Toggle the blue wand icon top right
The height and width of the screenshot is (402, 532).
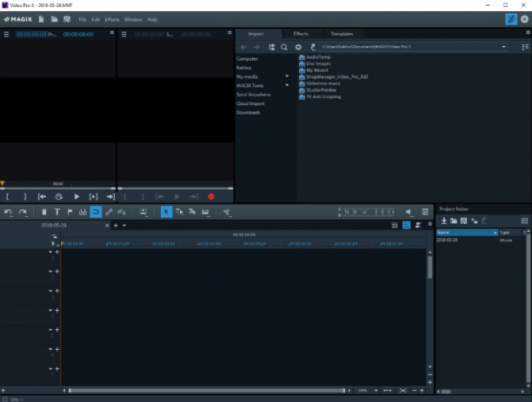pyautogui.click(x=511, y=19)
